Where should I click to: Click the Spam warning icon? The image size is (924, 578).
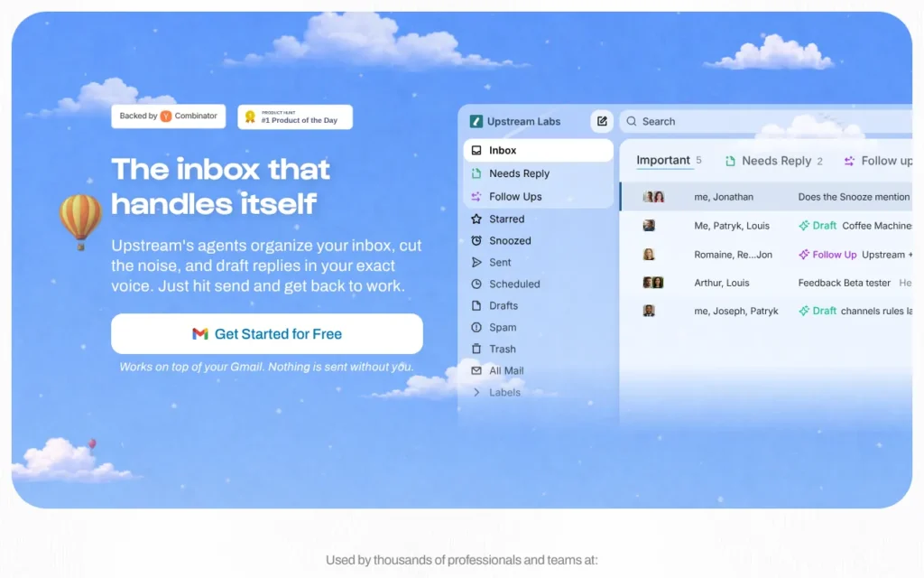pyautogui.click(x=476, y=327)
